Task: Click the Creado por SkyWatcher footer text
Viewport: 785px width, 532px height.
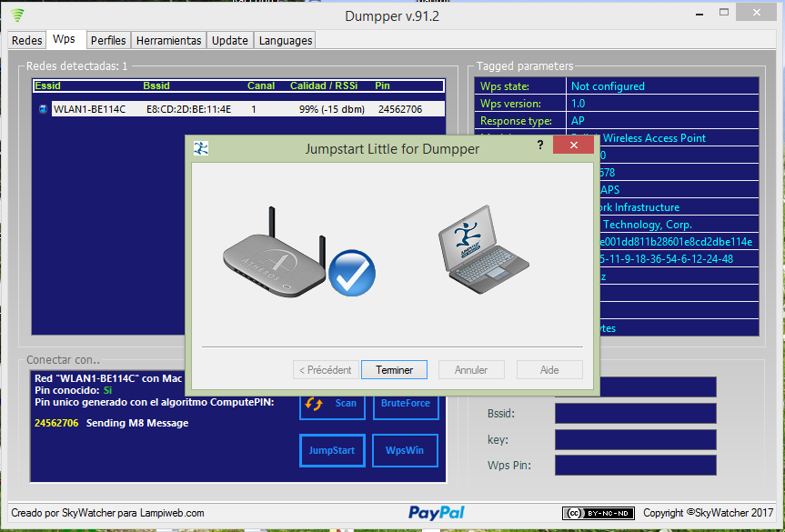Action: (107, 513)
